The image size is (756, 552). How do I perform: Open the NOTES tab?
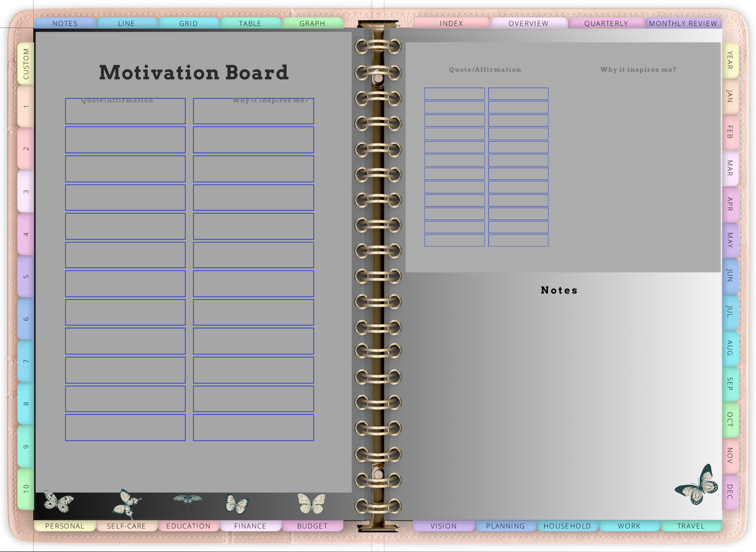(x=65, y=23)
